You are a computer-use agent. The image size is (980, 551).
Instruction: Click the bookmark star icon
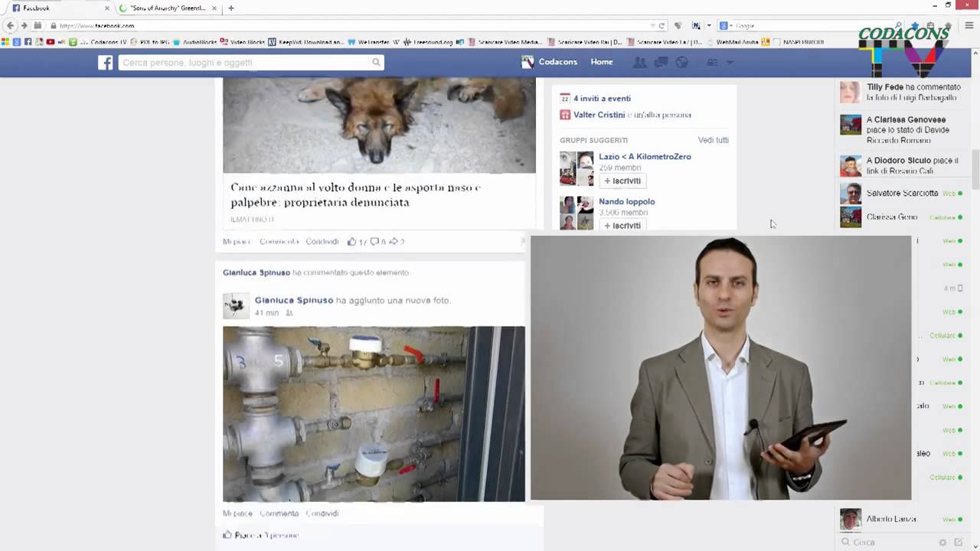coord(915,25)
